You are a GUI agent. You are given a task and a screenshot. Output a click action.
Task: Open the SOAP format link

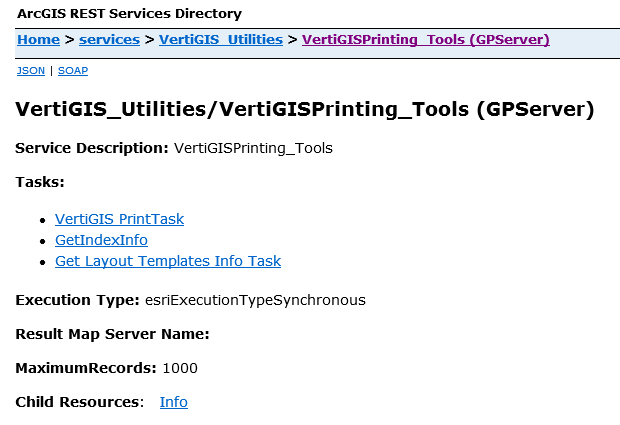pos(73,71)
